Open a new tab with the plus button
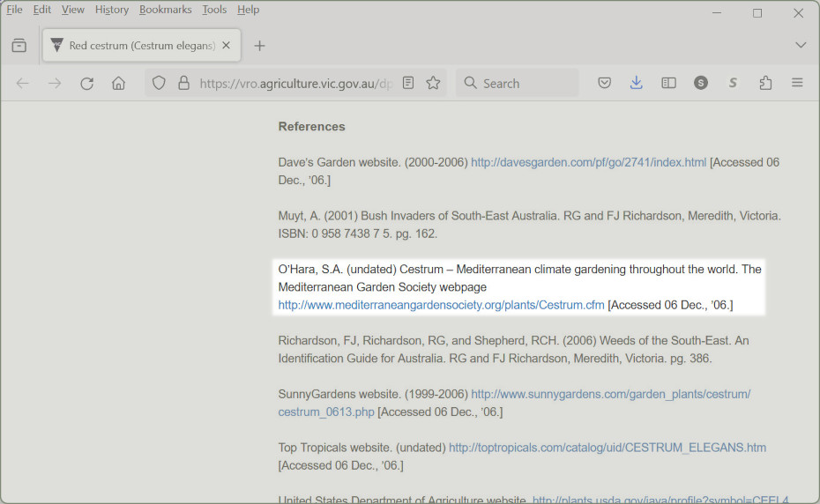This screenshot has height=504, width=820. 259,45
